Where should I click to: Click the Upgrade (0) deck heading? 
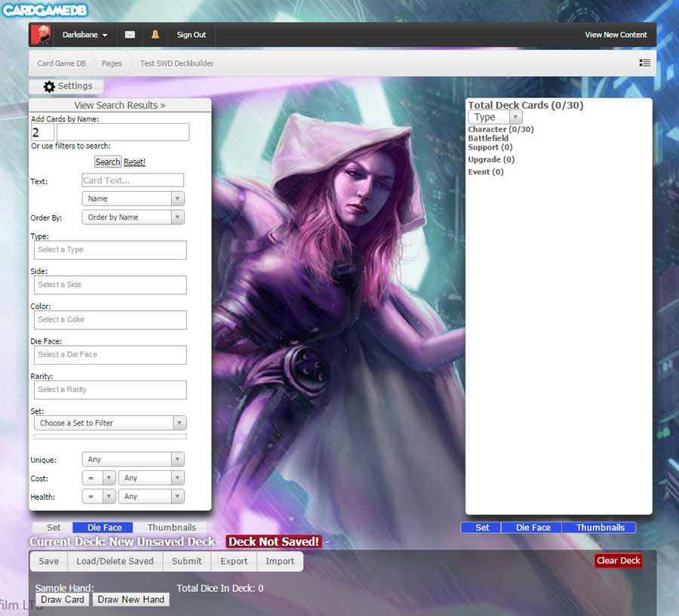pyautogui.click(x=491, y=159)
